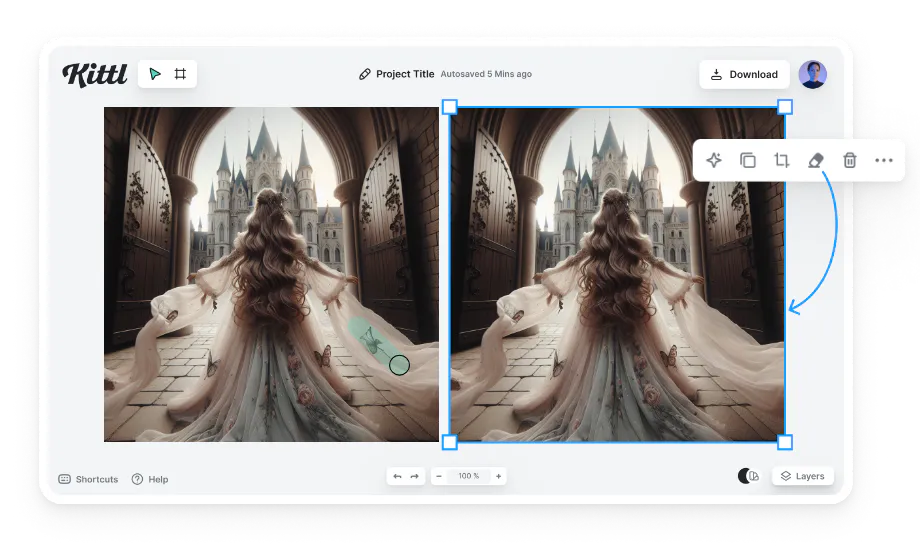Select the left castle image

tap(271, 274)
